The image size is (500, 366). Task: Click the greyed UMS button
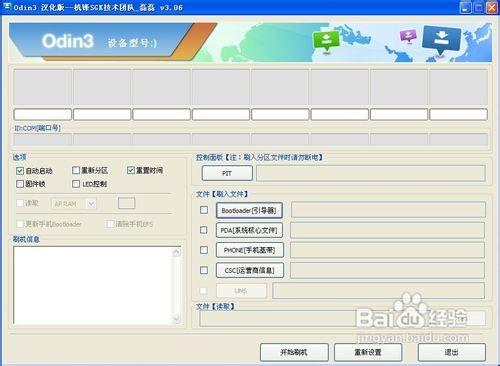tap(241, 291)
